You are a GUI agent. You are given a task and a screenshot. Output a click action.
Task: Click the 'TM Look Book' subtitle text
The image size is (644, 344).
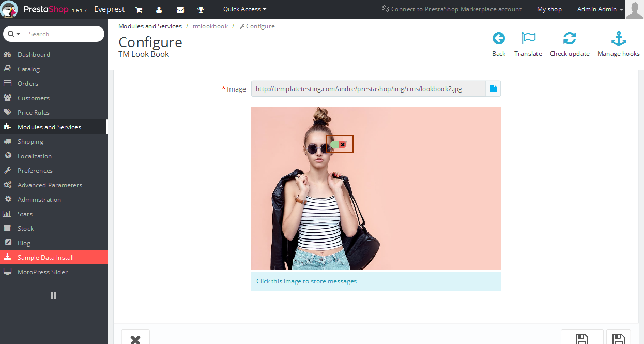pyautogui.click(x=144, y=54)
